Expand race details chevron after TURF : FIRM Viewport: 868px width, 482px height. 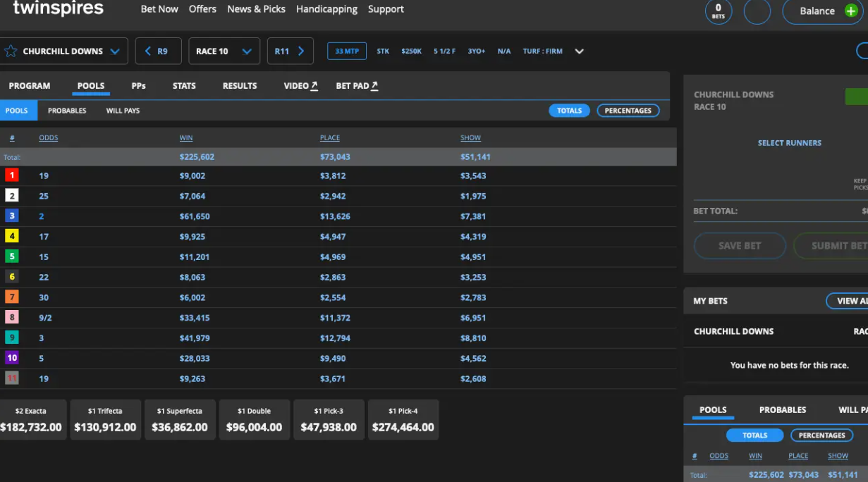click(x=580, y=51)
